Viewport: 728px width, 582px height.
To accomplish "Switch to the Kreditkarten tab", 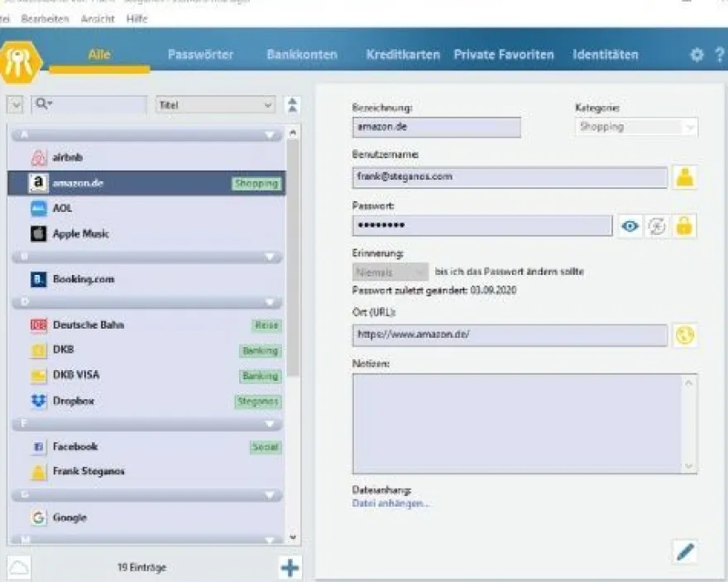I will tap(403, 55).
